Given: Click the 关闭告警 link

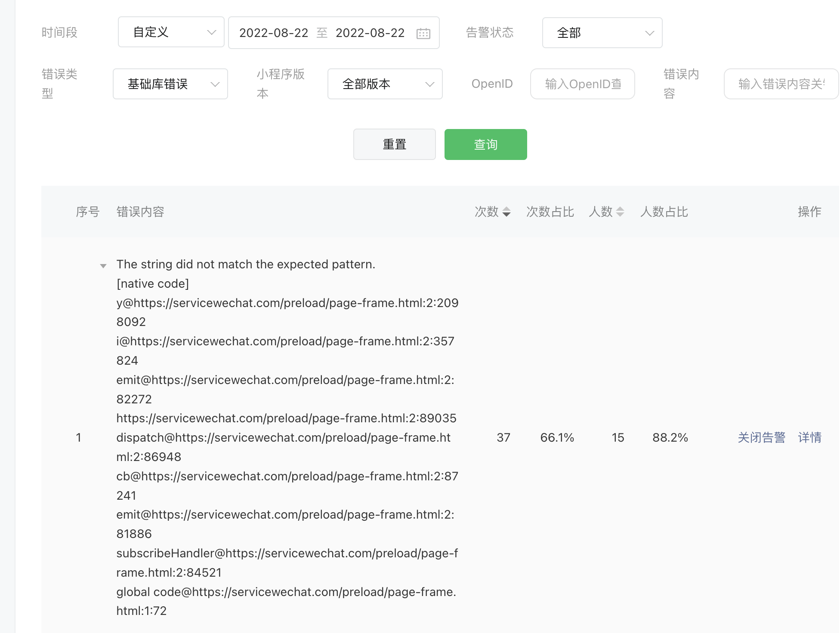Looking at the screenshot, I should [761, 437].
